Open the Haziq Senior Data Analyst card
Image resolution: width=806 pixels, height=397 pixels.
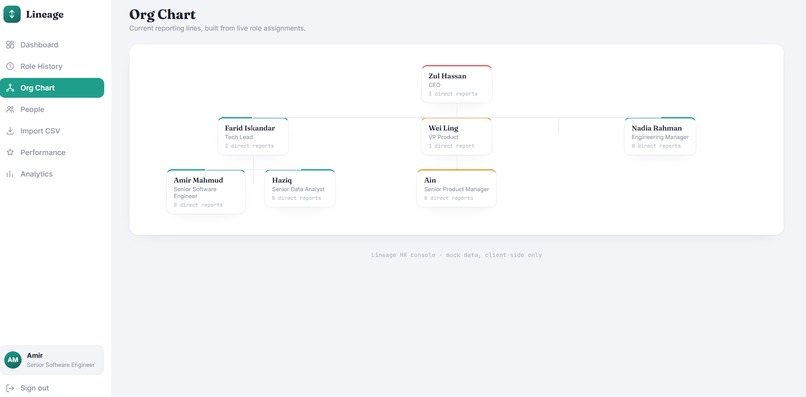click(300, 188)
